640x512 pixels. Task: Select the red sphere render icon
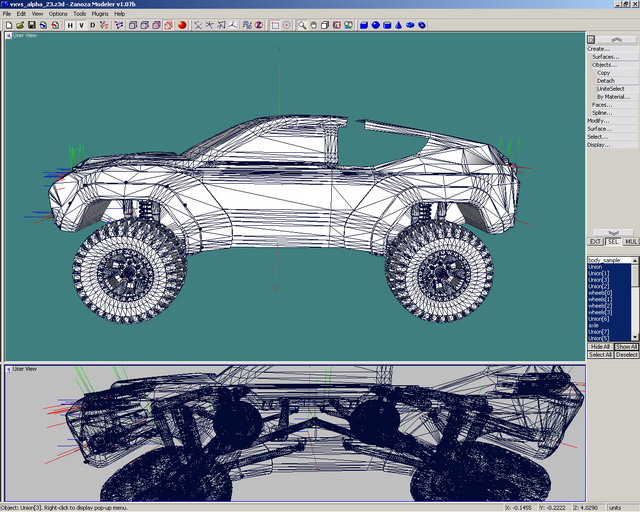pos(183,25)
